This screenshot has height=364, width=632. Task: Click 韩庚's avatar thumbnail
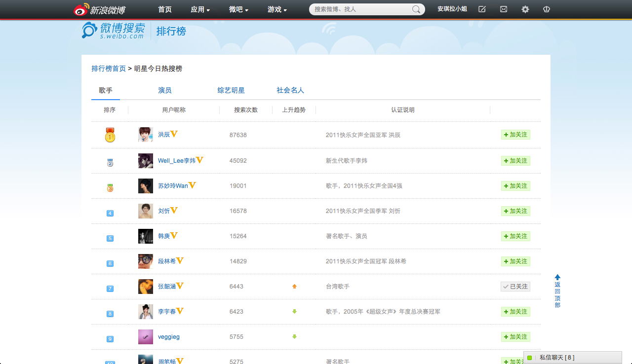[146, 236]
